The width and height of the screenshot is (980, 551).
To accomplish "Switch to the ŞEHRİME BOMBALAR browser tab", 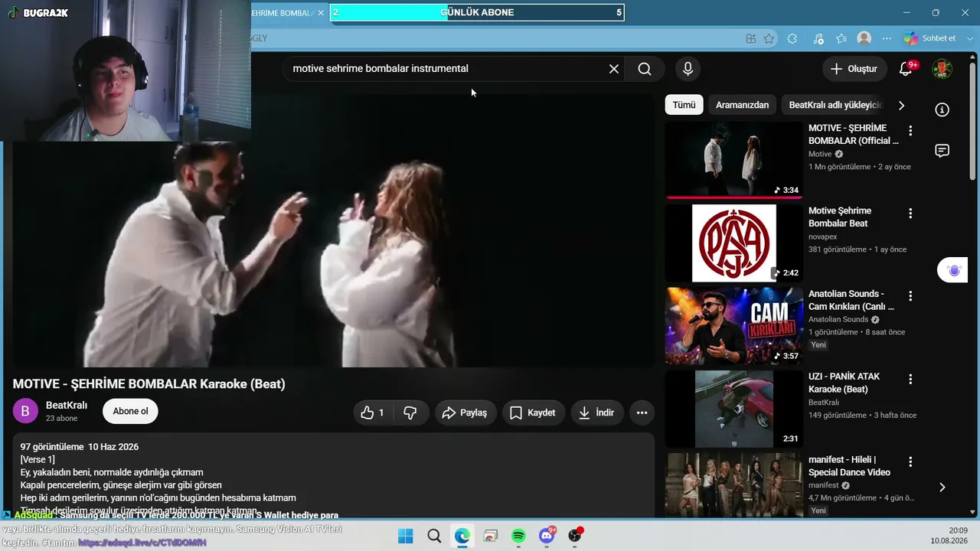I will [x=283, y=13].
